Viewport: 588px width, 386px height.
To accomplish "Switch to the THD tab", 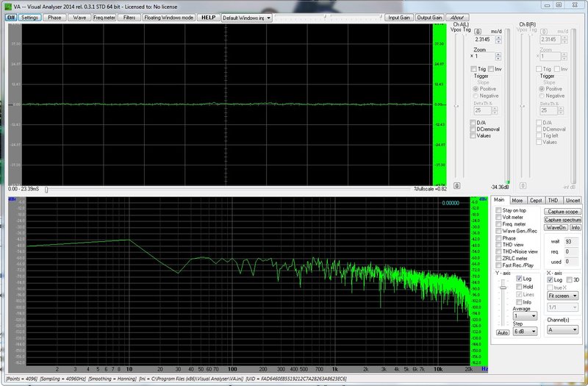I will (554, 200).
